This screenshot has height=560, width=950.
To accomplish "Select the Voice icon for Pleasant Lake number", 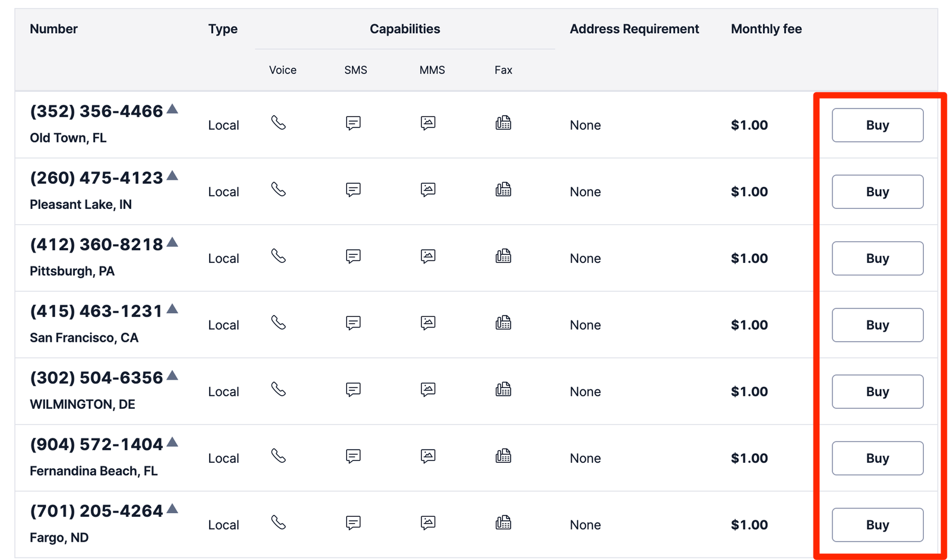I will 279,190.
